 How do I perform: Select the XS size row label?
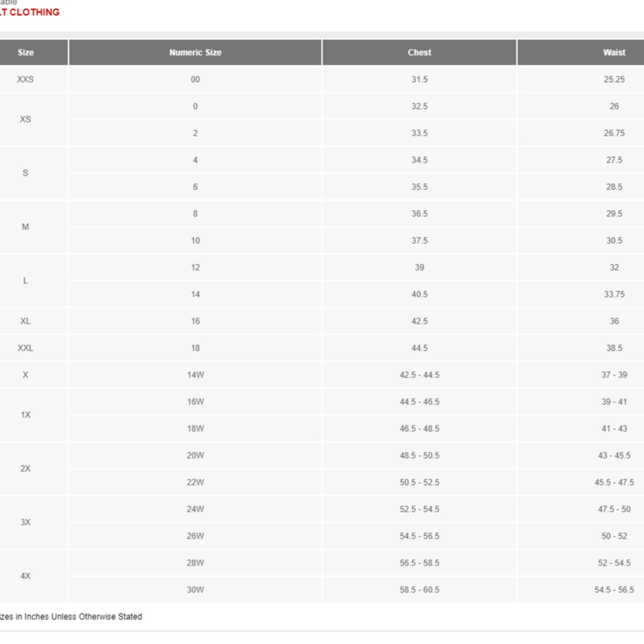(25, 119)
